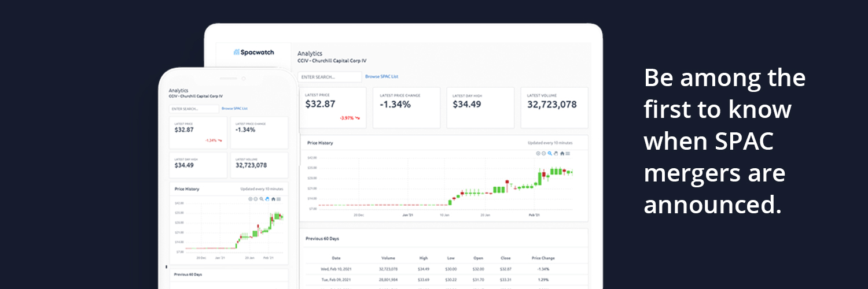The image size is (868, 289).
Task: Click the $32.87 latest price on the phone
Action: tap(184, 129)
